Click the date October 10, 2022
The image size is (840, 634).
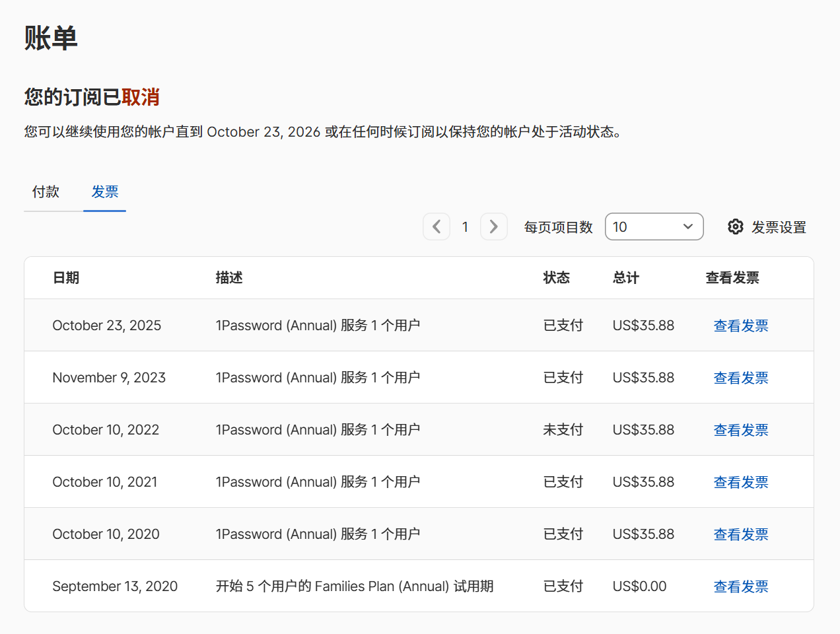point(106,430)
